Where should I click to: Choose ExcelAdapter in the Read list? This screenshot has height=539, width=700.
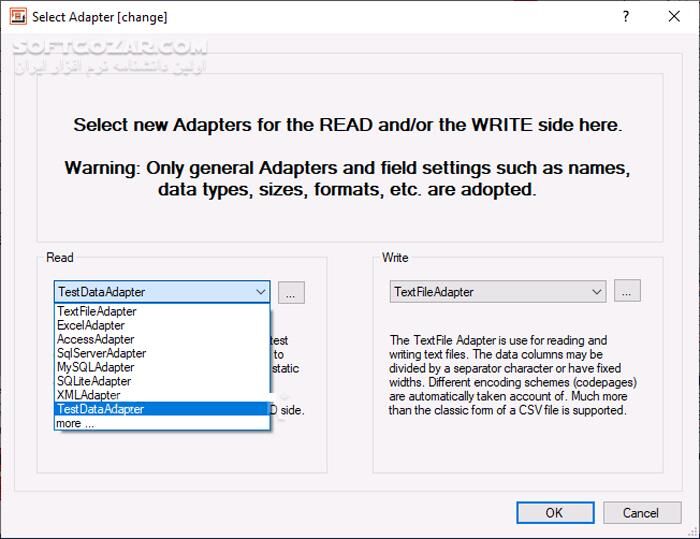[x=91, y=326]
